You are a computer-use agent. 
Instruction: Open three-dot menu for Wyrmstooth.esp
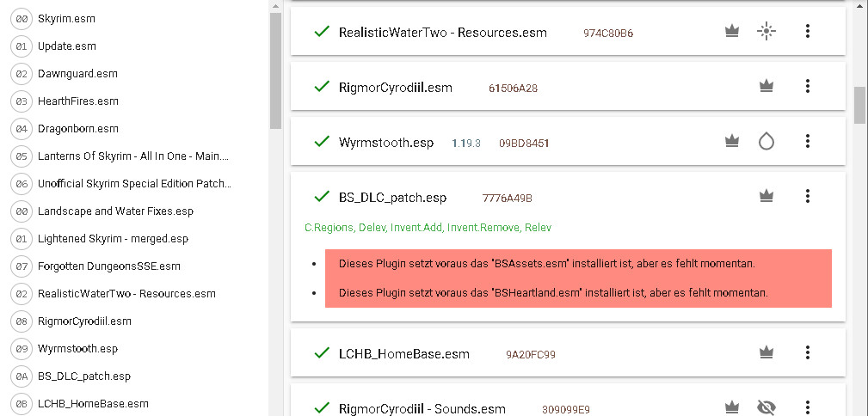pos(807,141)
